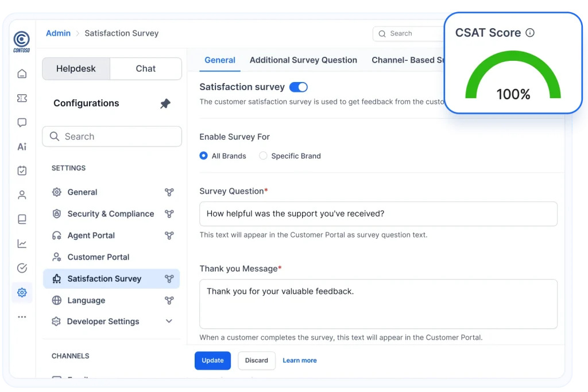This screenshot has height=392, width=588.
Task: Click the info icon beside CSAT Score
Action: 530,33
